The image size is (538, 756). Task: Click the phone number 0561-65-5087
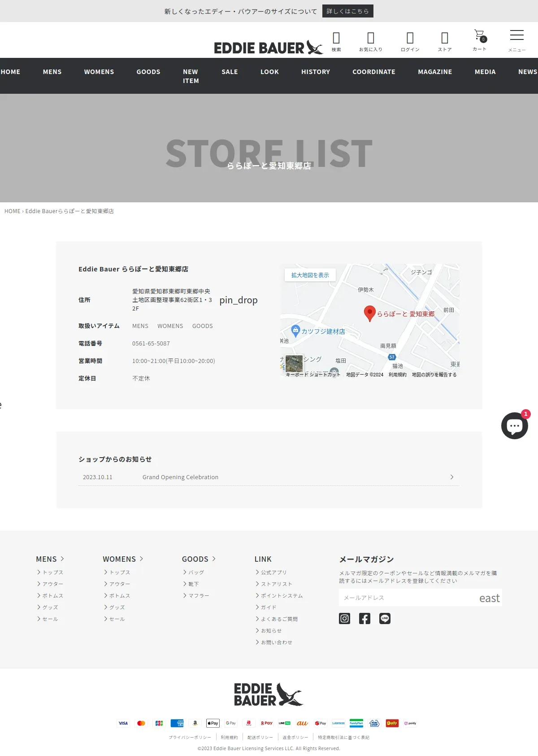(x=151, y=344)
